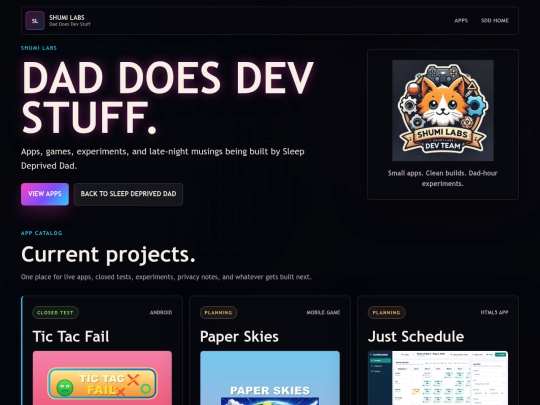Click the CLOSED TEST status badge
The image size is (540, 405).
(55, 313)
